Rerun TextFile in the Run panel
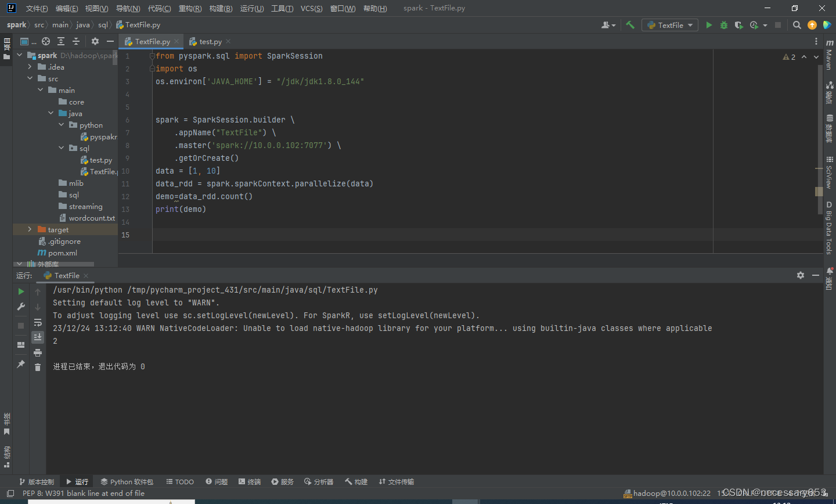This screenshot has height=504, width=836. (21, 291)
